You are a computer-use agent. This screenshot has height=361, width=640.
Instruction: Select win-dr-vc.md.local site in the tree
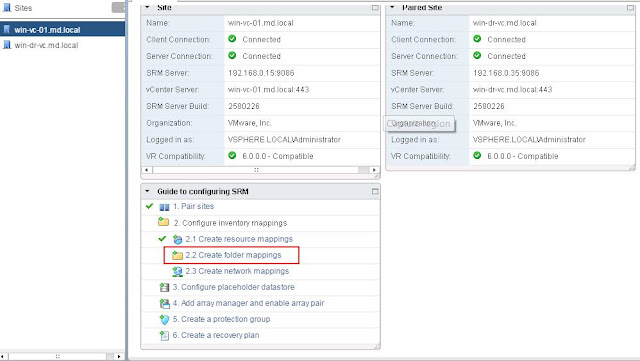tap(46, 45)
